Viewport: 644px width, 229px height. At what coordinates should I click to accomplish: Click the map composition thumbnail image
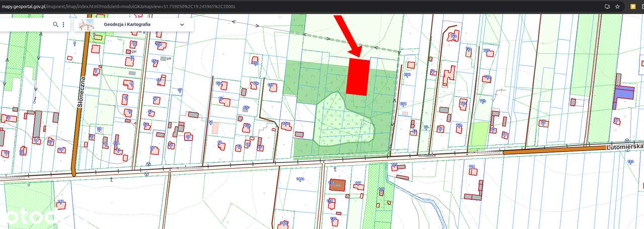click(87, 24)
